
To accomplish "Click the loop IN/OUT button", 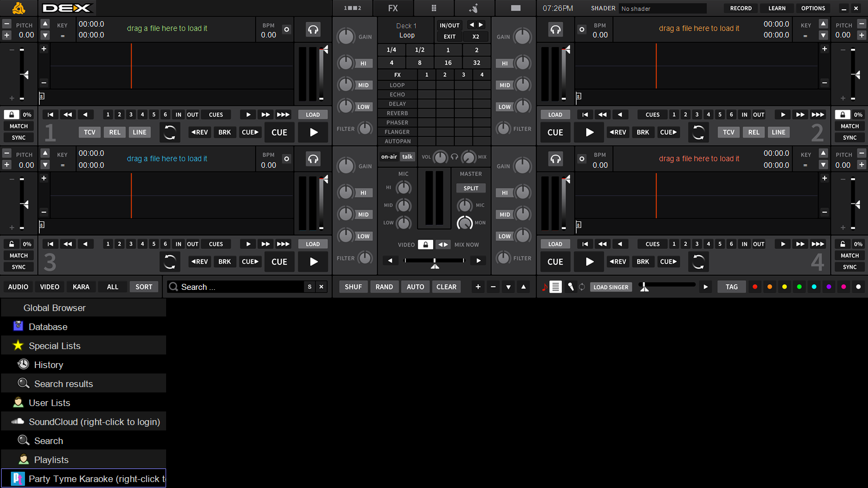I will tap(449, 26).
